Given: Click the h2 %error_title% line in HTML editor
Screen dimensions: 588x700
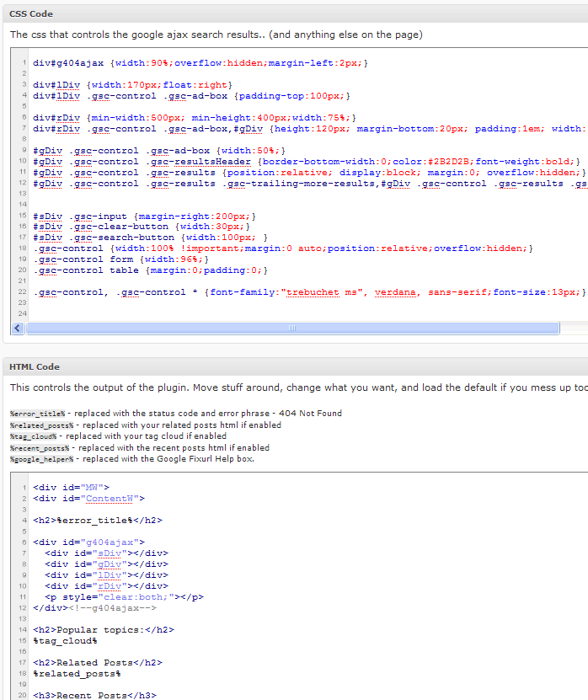Looking at the screenshot, I should click(x=97, y=521).
